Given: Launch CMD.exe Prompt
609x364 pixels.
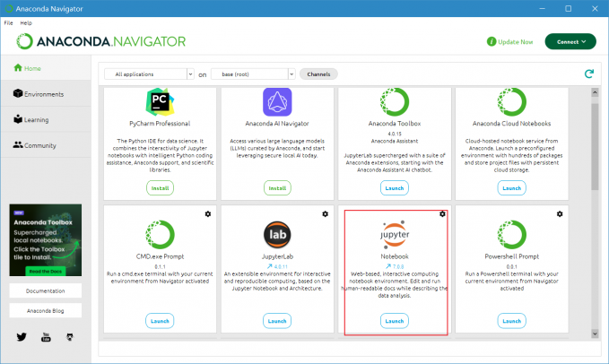Looking at the screenshot, I should [x=160, y=321].
